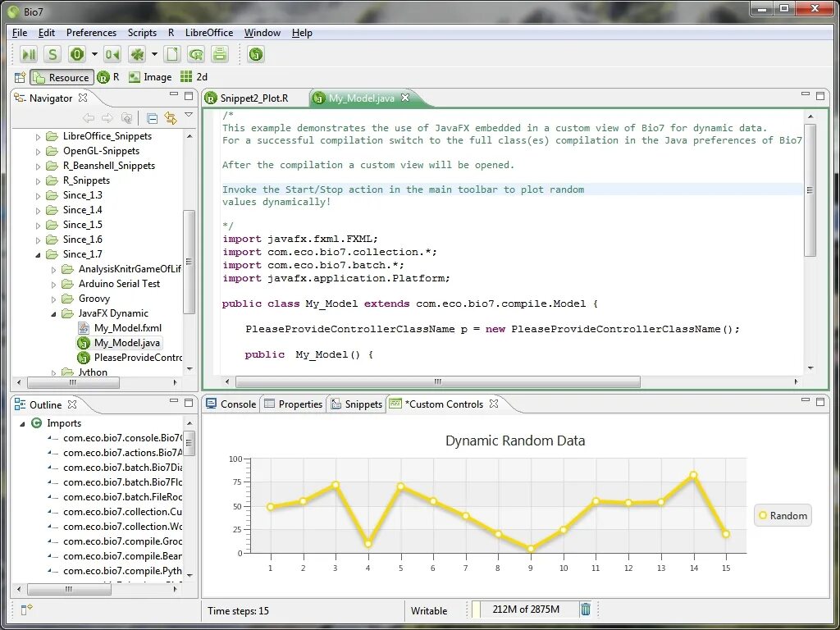Expand the Since_1.3 folder
840x630 pixels.
pos(38,196)
